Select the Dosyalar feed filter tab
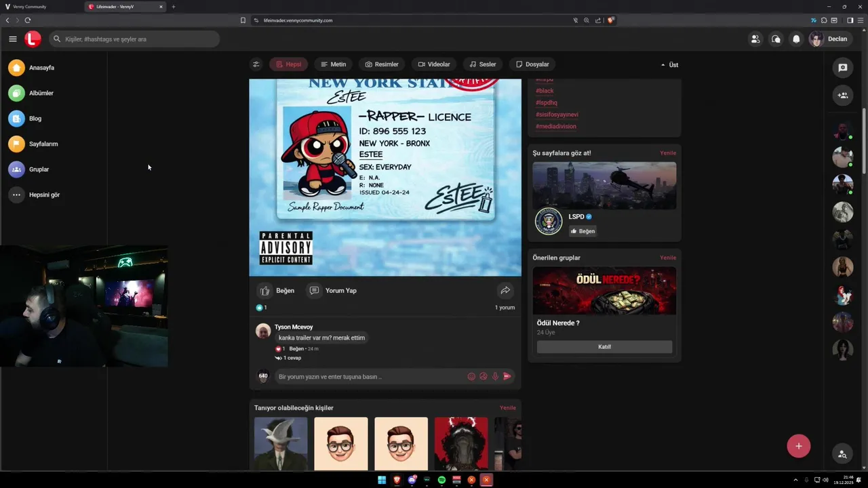The image size is (868, 488). [532, 64]
